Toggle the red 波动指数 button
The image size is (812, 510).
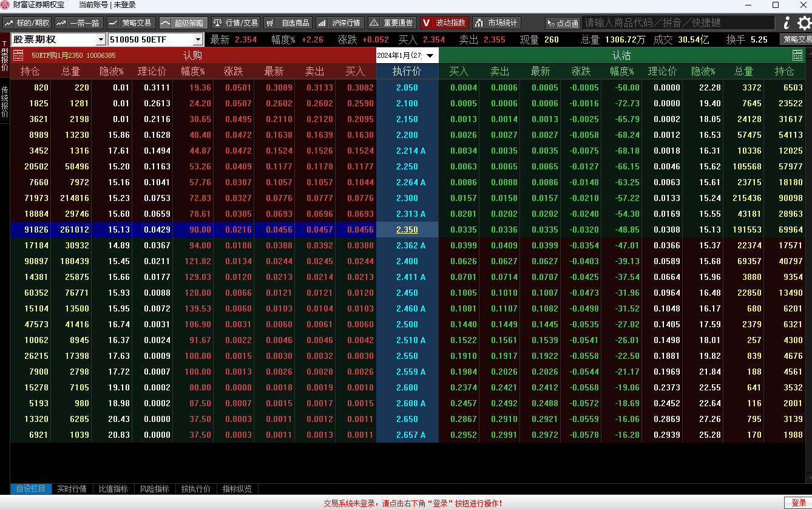tap(444, 23)
